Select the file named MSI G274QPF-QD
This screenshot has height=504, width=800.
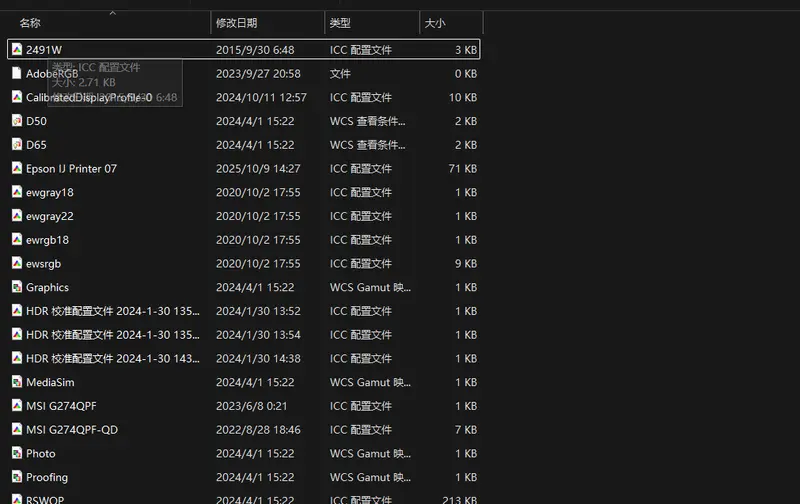click(72, 430)
